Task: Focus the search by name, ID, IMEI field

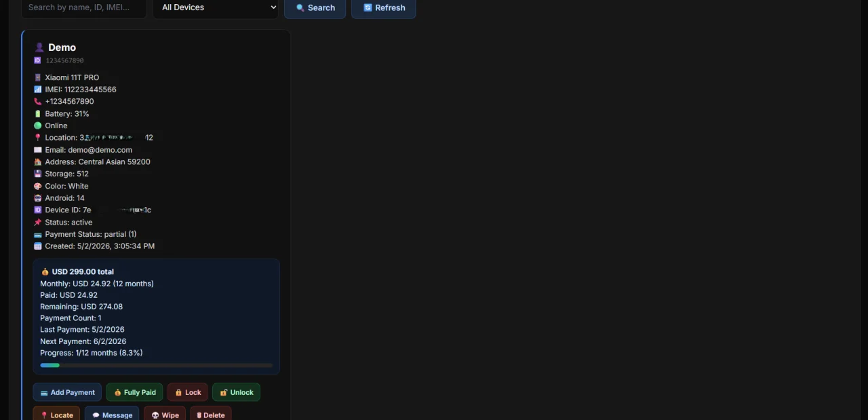Action: click(84, 7)
